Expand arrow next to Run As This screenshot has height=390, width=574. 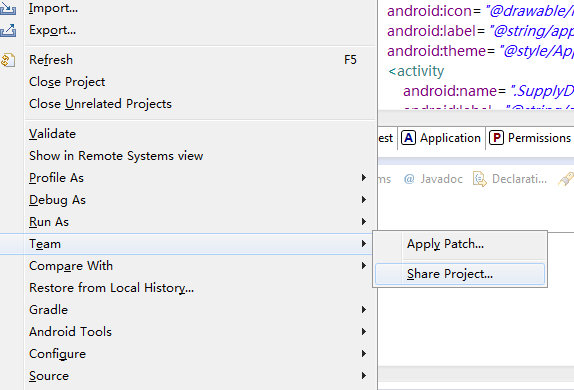click(364, 222)
